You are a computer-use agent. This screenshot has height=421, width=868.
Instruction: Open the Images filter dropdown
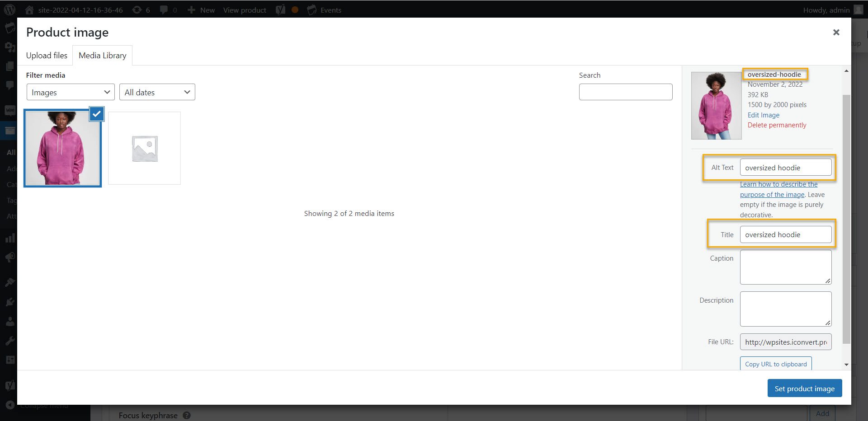coord(71,92)
